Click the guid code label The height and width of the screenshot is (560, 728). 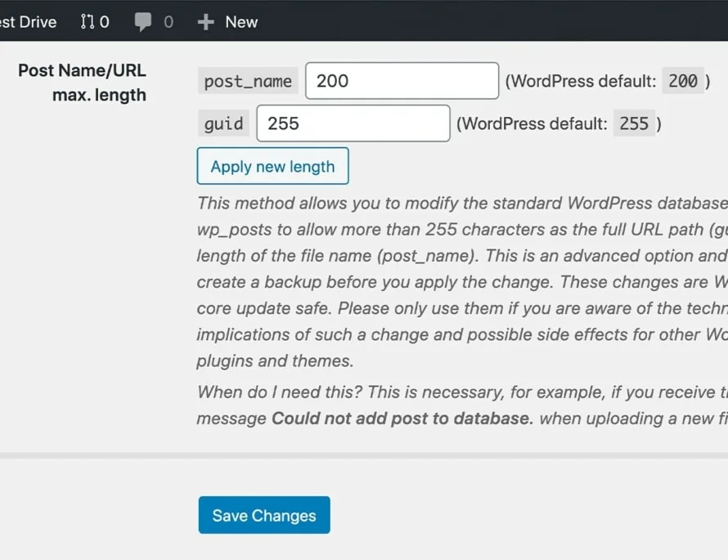point(224,123)
